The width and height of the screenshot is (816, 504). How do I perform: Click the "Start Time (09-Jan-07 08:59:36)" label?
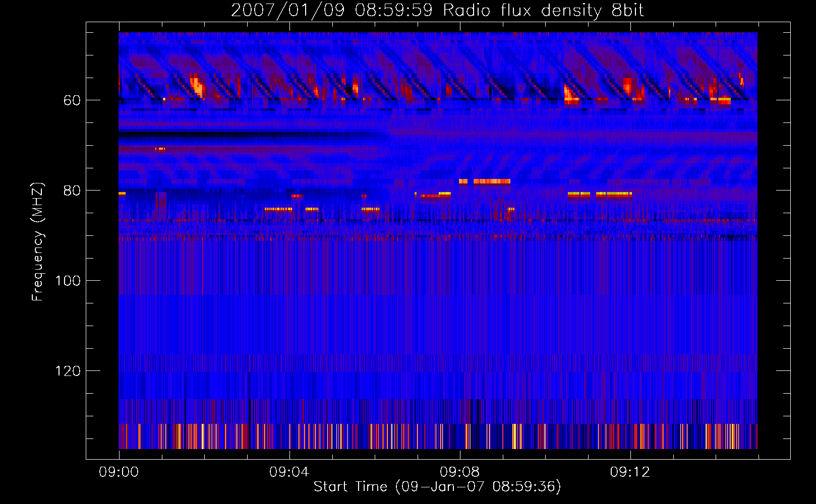click(437, 486)
